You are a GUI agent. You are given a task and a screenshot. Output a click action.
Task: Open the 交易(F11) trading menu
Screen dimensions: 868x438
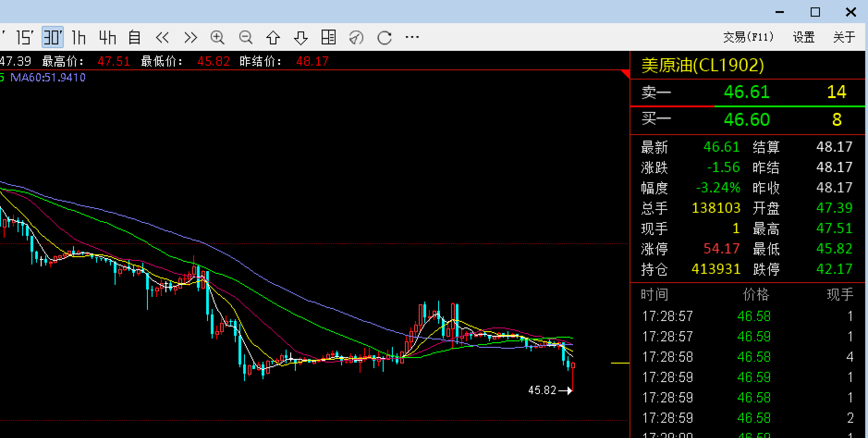tap(748, 37)
